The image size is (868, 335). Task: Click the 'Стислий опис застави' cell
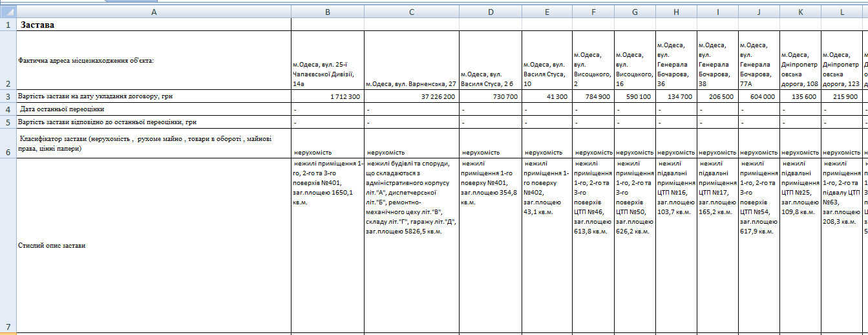153,246
